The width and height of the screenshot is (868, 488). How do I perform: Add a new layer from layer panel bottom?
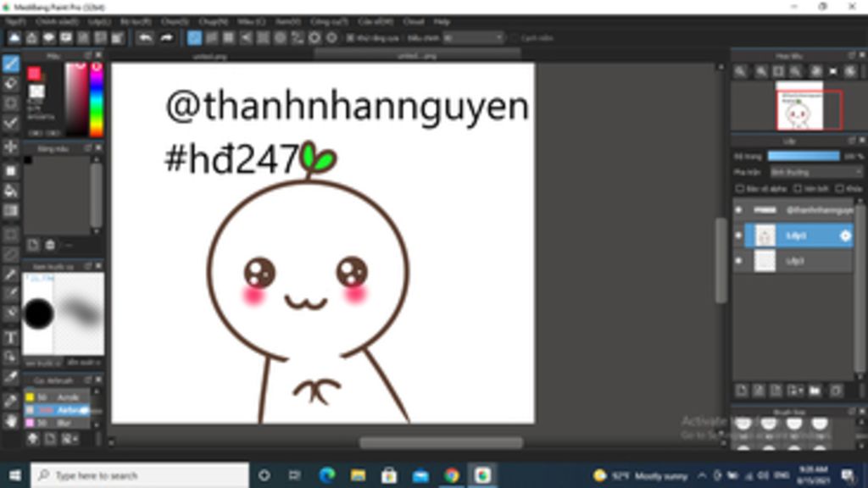[741, 391]
